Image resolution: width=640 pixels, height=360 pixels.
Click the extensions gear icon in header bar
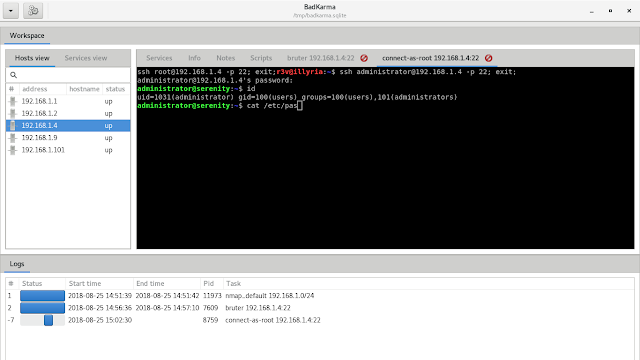point(33,11)
